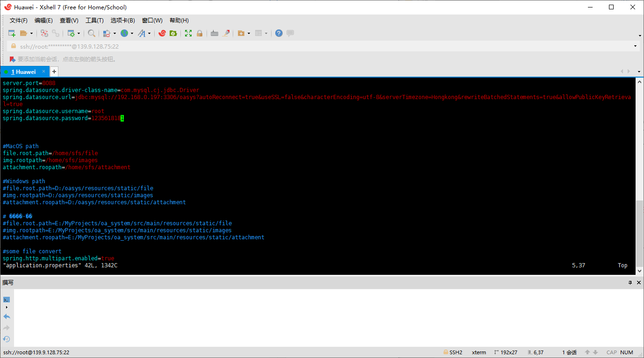Expand the font dropdown arrow
644x358 pixels.
(x=149, y=33)
